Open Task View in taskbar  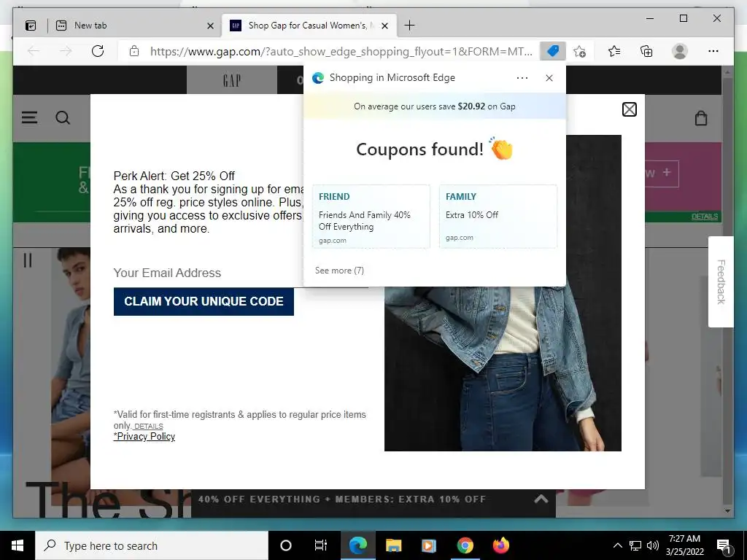tap(321, 545)
